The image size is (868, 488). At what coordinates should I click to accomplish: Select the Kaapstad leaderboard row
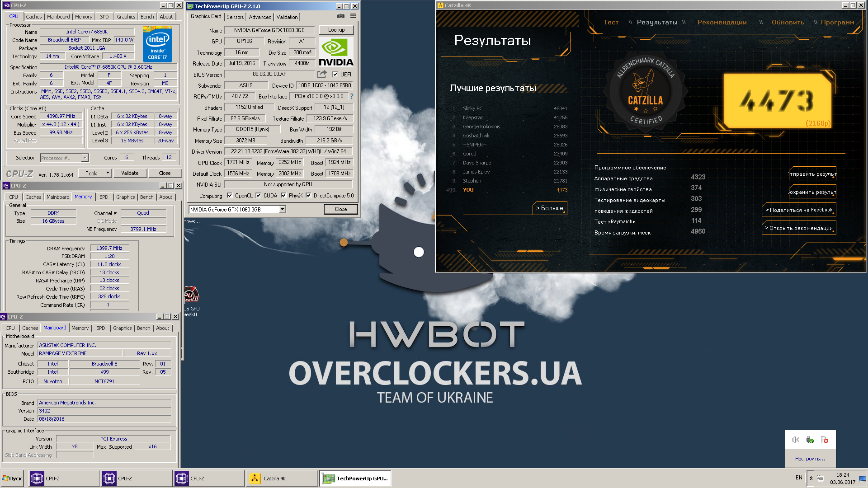click(509, 117)
